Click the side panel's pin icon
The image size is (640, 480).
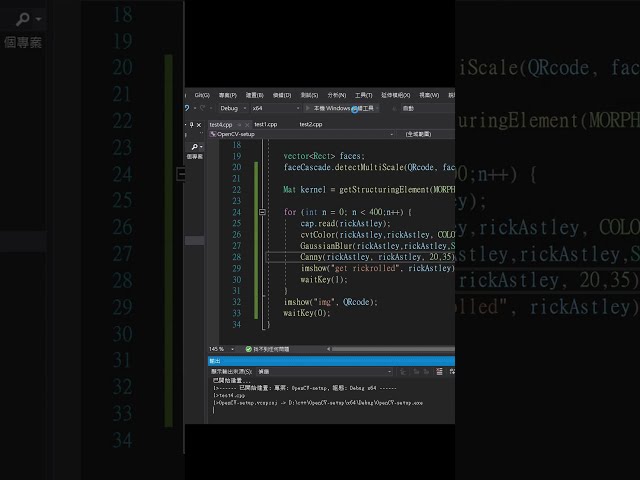(192, 124)
